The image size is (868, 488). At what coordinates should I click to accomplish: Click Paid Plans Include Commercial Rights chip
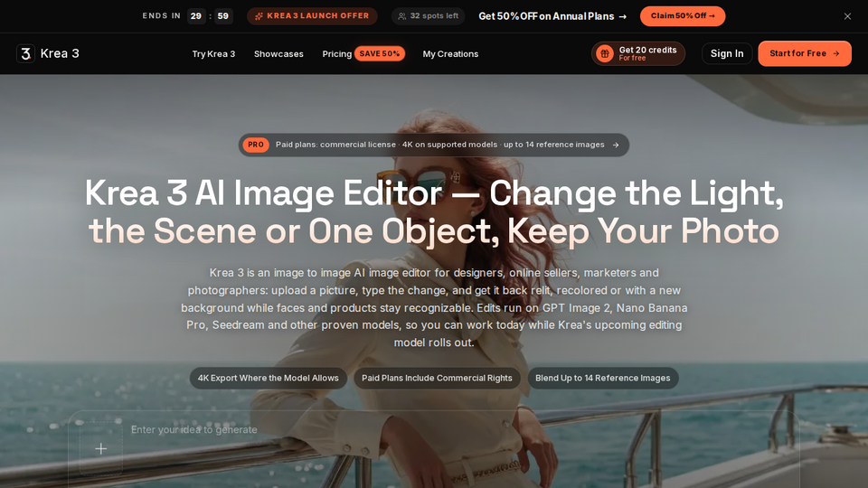point(437,378)
